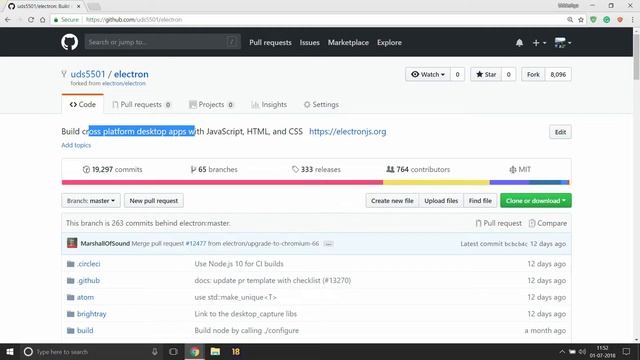View the 764 contributors
The width and height of the screenshot is (640, 360).
click(x=418, y=169)
